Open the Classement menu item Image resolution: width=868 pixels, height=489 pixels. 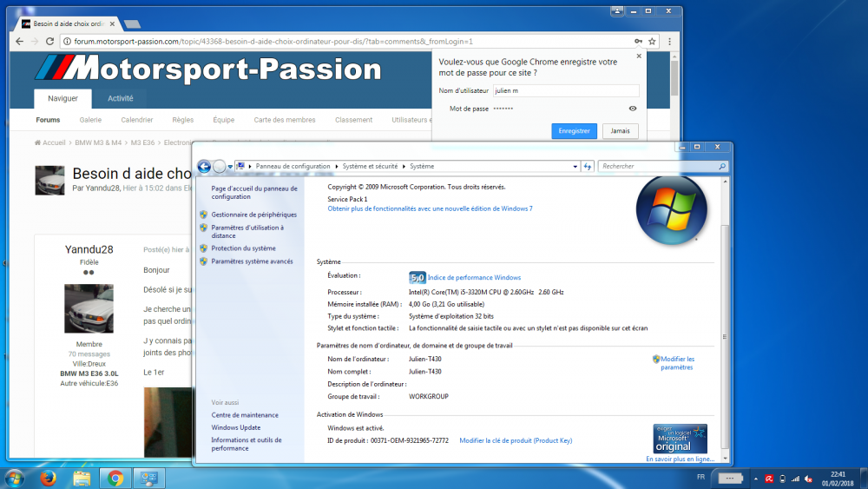coord(354,120)
